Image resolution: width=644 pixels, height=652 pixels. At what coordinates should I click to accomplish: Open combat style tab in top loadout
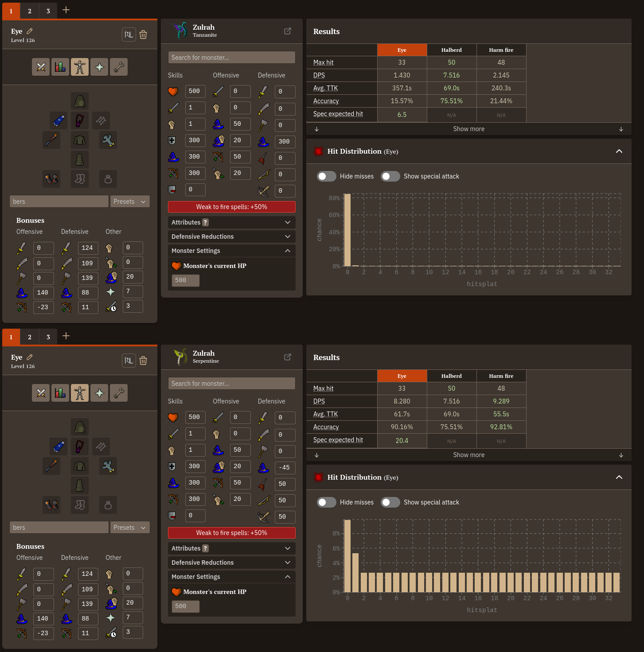point(41,67)
